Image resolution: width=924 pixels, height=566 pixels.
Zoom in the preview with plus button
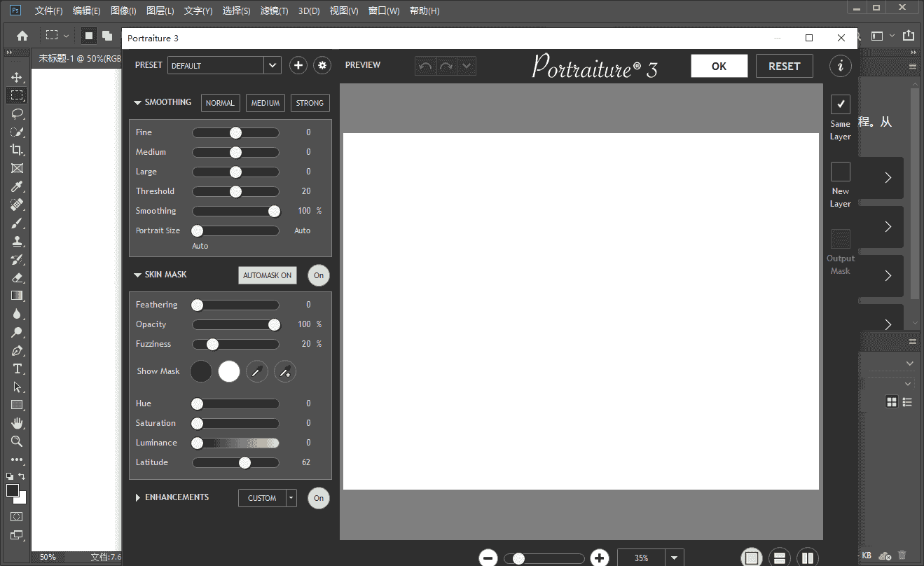coord(599,558)
